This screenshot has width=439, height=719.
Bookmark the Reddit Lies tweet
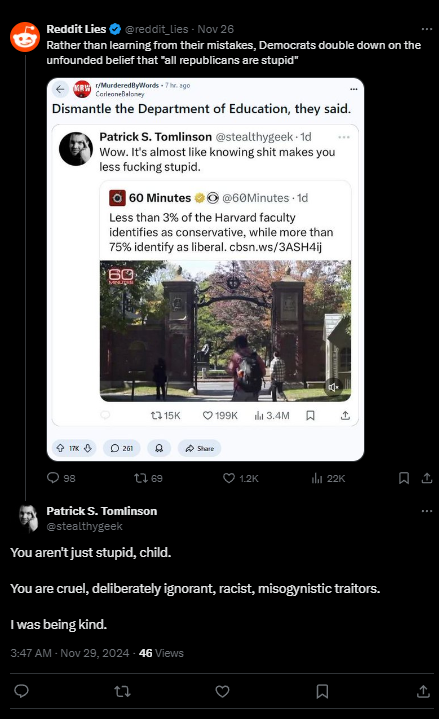(404, 478)
